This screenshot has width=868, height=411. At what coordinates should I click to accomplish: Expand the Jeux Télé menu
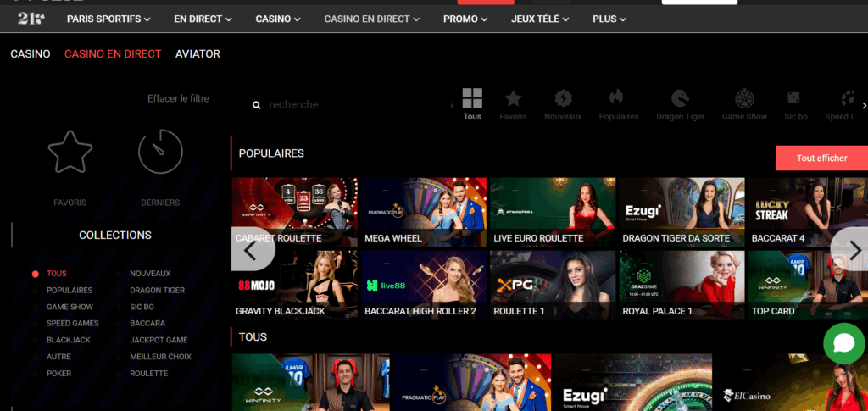coord(540,19)
